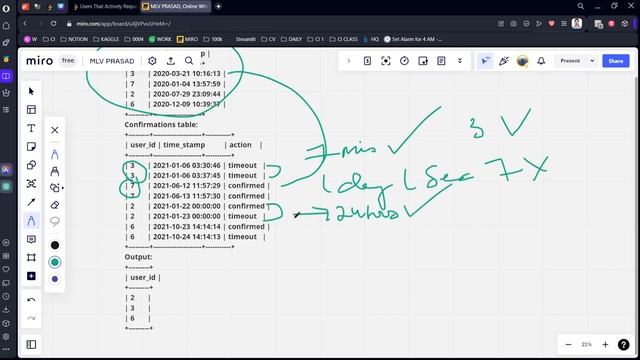640x360 pixels.
Task: Open the KAGGLE bookmark folder
Action: (106, 39)
